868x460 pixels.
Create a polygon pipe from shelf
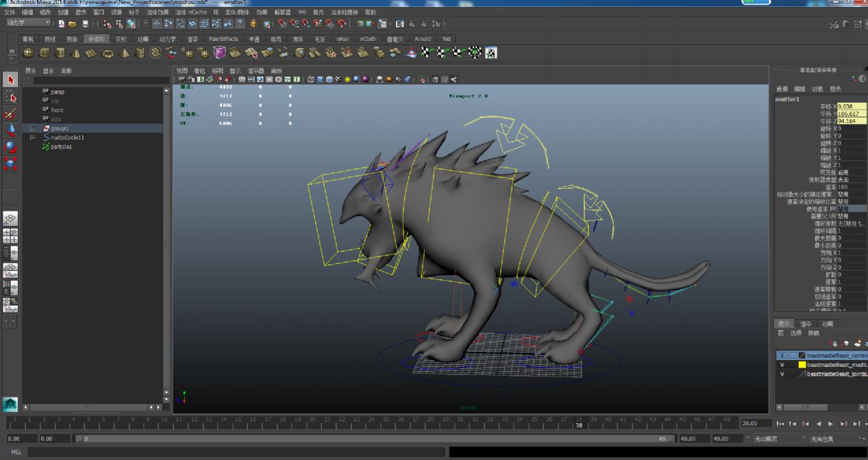point(140,53)
